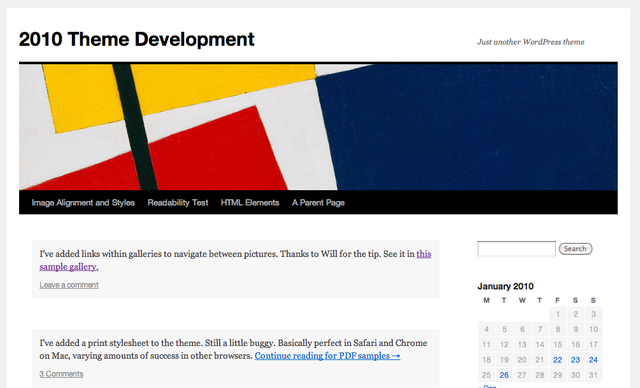Click the Search button
The image size is (640, 388).
(x=575, y=249)
